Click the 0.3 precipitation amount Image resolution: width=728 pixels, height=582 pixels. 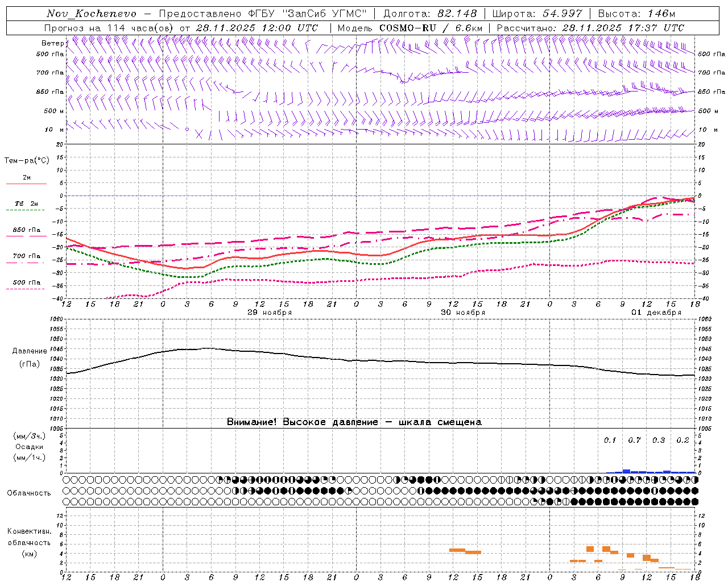(659, 440)
